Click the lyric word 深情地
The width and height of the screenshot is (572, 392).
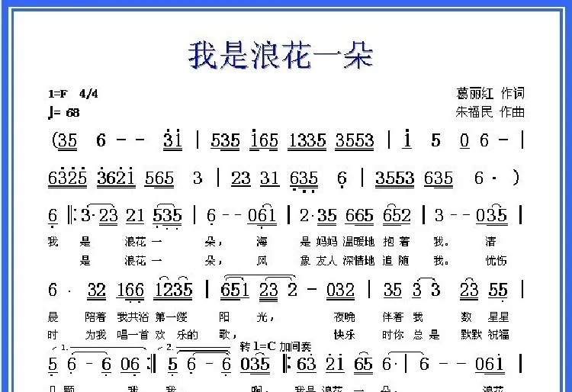pyautogui.click(x=358, y=260)
